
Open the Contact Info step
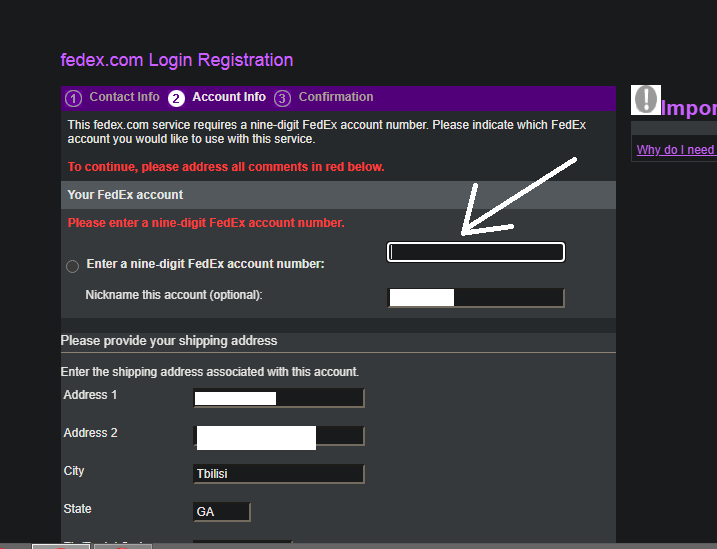pos(124,97)
